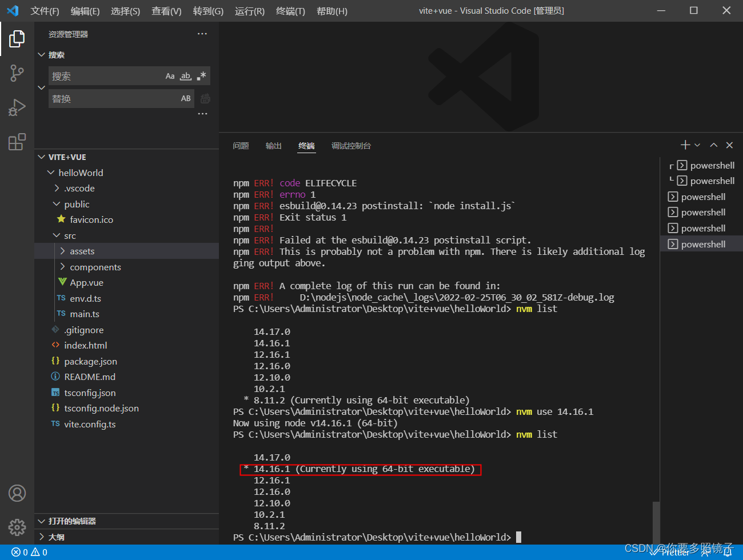Select the 终端 panel tab
This screenshot has width=743, height=560.
point(306,146)
